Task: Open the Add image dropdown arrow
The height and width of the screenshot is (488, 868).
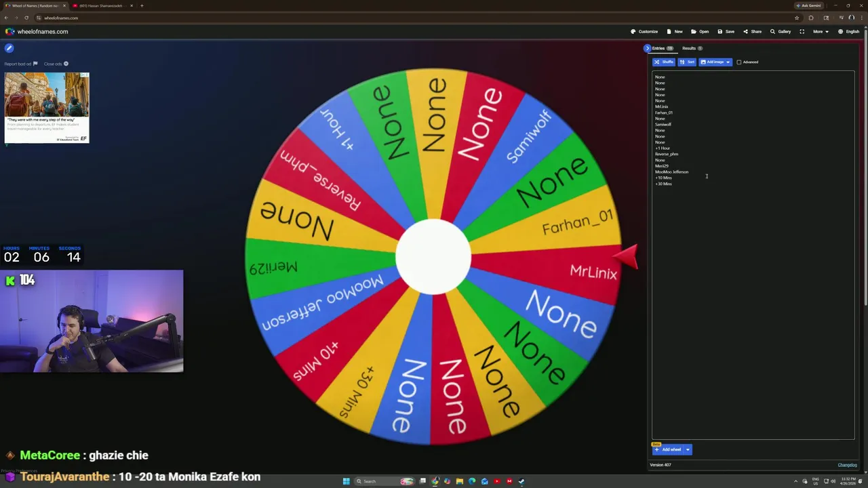Action: coord(728,62)
